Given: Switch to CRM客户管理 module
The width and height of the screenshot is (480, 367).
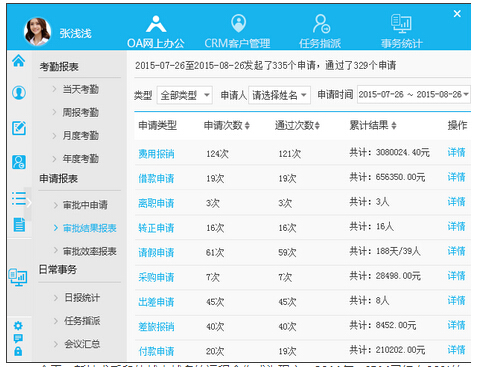Looking at the screenshot, I should point(237,32).
